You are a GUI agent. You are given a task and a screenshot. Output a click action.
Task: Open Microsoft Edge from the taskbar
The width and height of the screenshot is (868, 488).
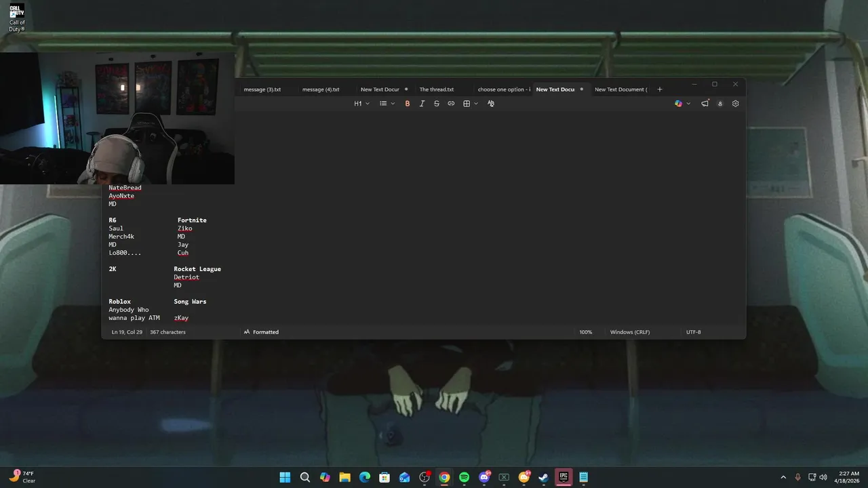click(x=365, y=477)
